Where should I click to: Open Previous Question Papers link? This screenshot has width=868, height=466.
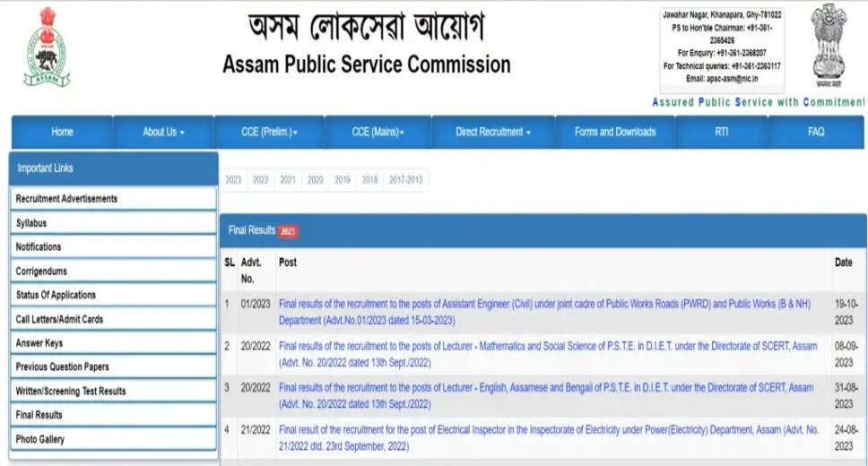[114, 367]
